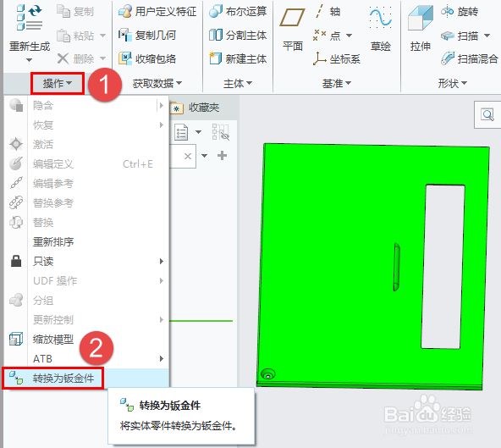Expand the 删除 (Delete) dropdown arrow
The width and height of the screenshot is (501, 448).
click(103, 58)
